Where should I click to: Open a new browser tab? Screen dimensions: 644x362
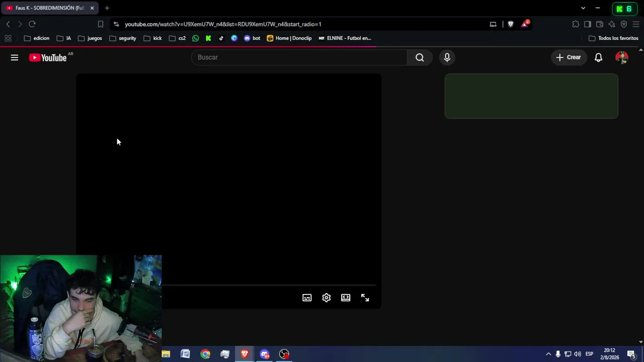point(107,8)
